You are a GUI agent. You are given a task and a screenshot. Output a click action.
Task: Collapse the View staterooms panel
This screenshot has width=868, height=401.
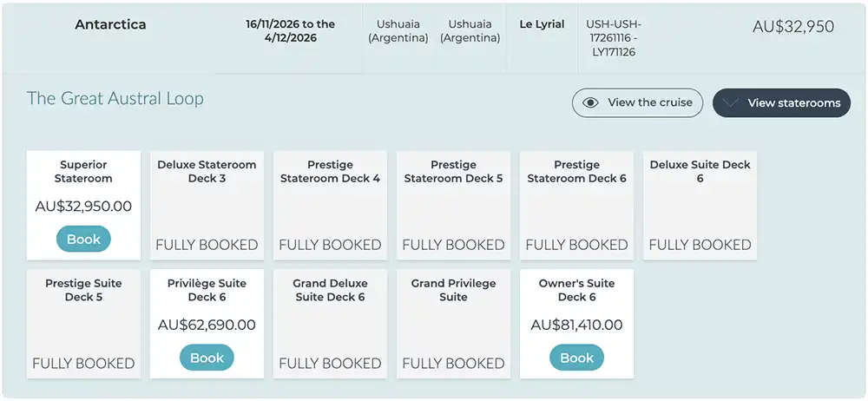[x=781, y=102]
